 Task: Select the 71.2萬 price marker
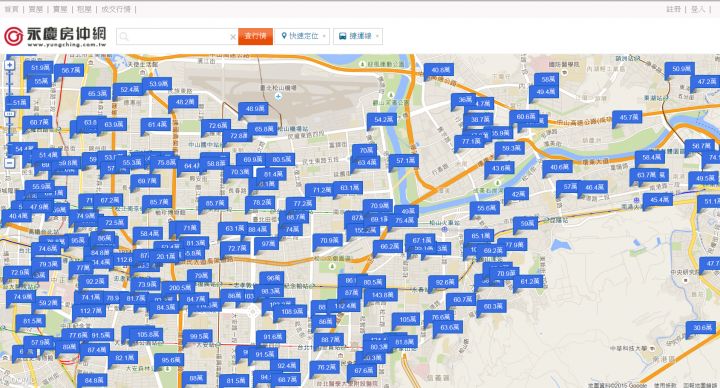[321, 190]
